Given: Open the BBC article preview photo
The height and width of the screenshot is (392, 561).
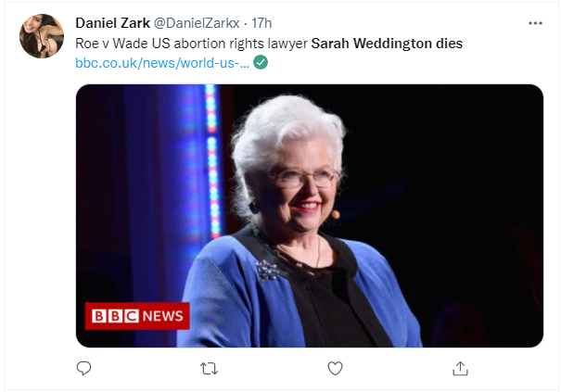Looking at the screenshot, I should pyautogui.click(x=310, y=216).
